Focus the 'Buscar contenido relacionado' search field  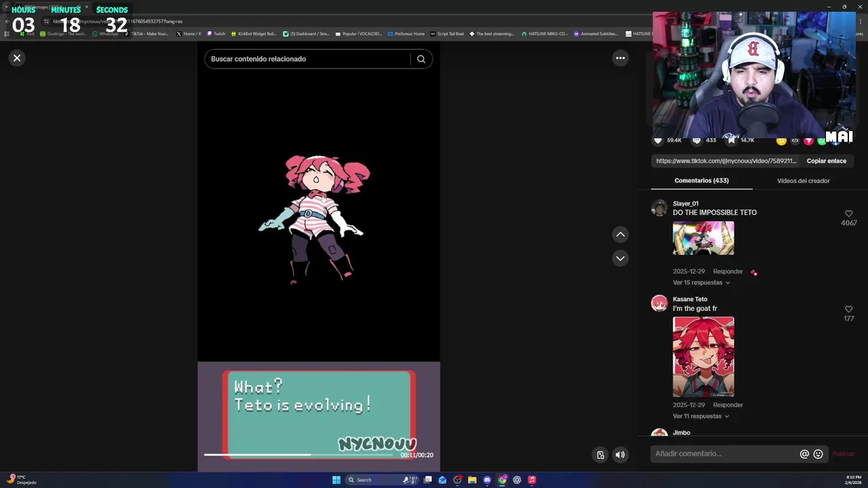(x=309, y=59)
